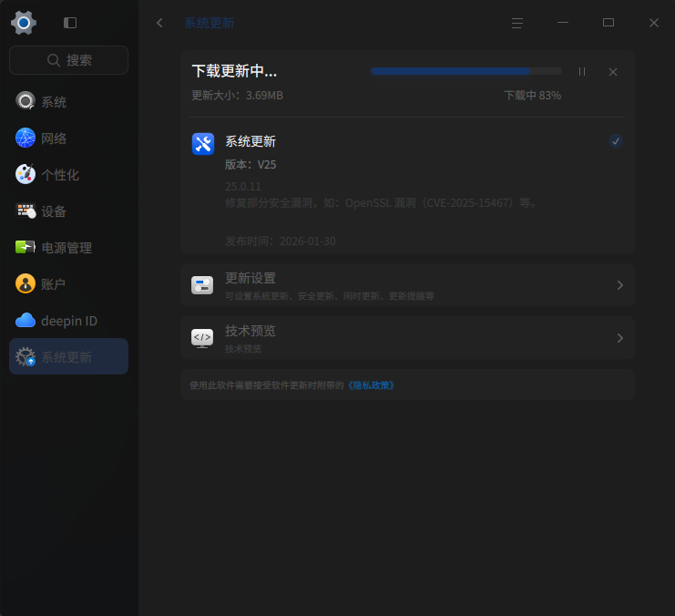The width and height of the screenshot is (675, 616).
Task: Open the 设备 sidebar category
Action: click(68, 211)
